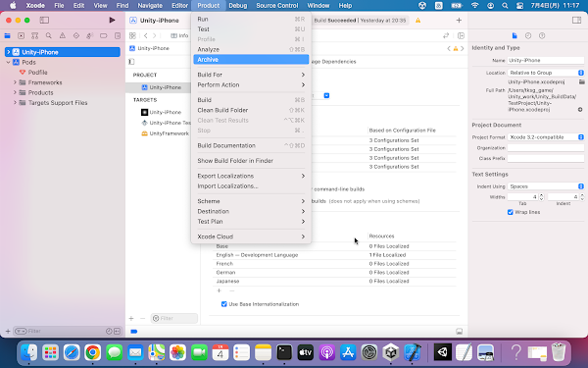Click the plus button in toolbar
Viewport: 588px width, 368px height.
tap(459, 21)
